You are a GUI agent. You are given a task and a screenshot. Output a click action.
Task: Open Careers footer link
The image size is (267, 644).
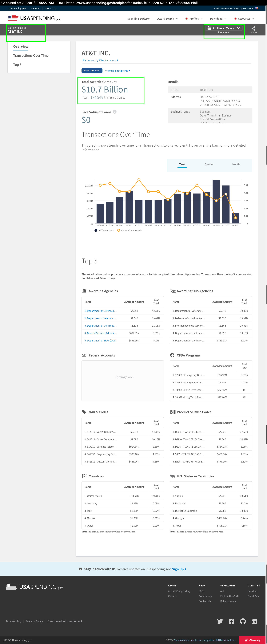pyautogui.click(x=172, y=596)
